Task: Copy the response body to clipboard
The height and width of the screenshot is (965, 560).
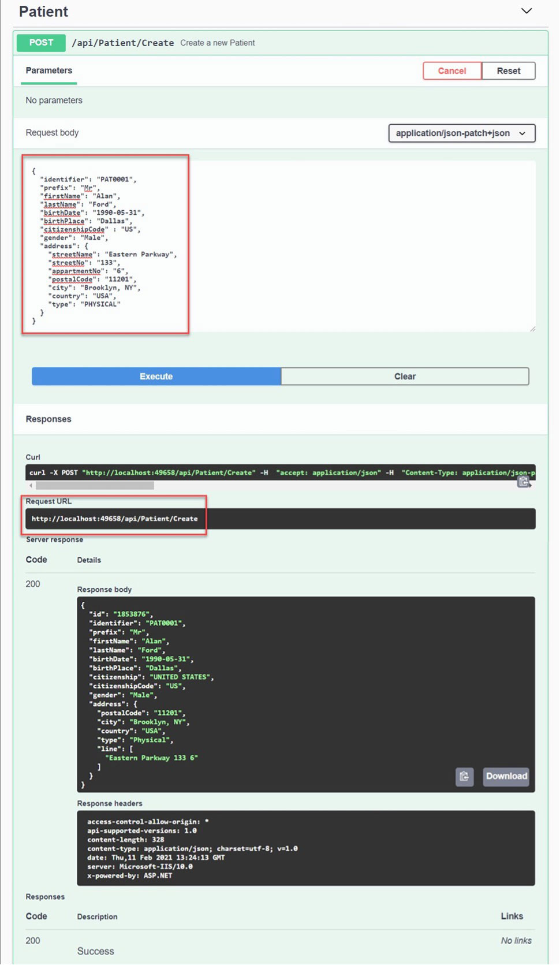Action: coord(464,777)
